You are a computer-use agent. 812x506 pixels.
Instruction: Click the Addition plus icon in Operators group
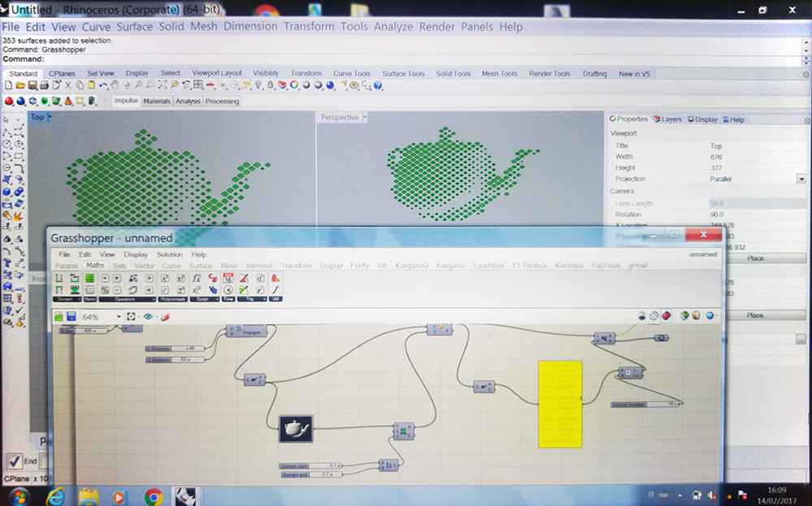click(x=105, y=279)
